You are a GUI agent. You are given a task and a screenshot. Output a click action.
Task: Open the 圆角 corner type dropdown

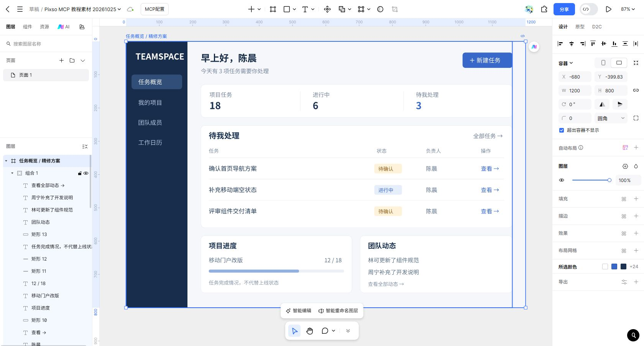coord(611,118)
